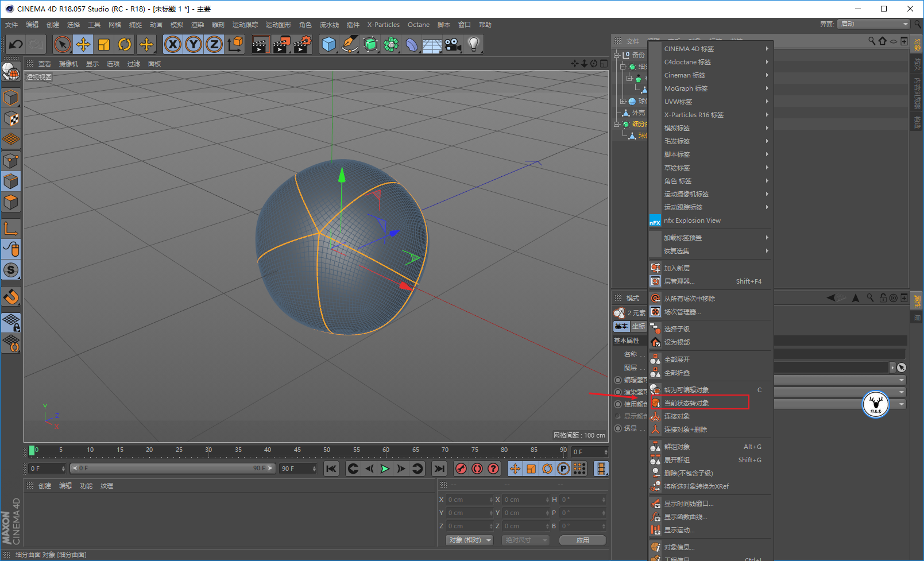Activate the Move tool
Viewport: 924px width, 561px height.
[x=83, y=44]
